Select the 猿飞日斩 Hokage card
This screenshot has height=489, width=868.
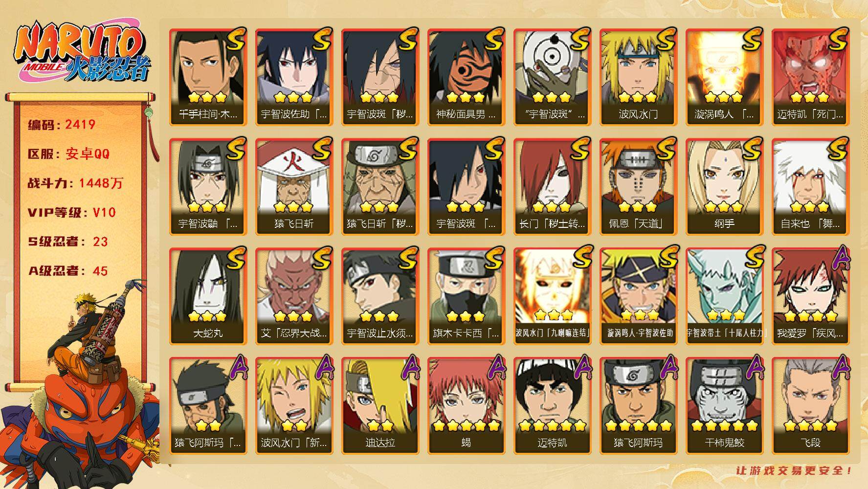click(294, 186)
